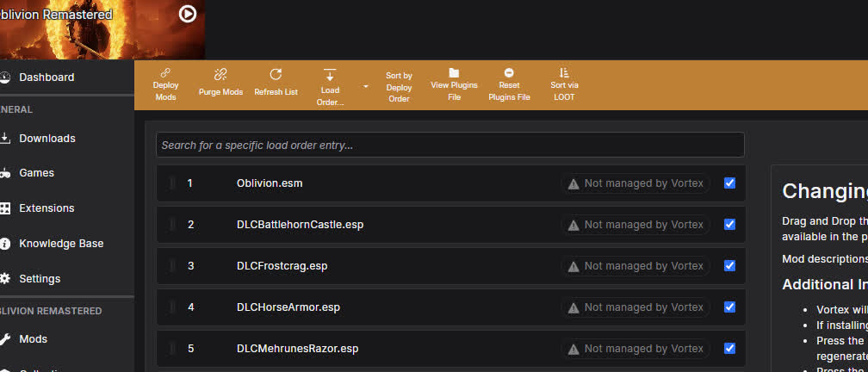Click the Mods wrench icon in sidebar

coord(5,338)
